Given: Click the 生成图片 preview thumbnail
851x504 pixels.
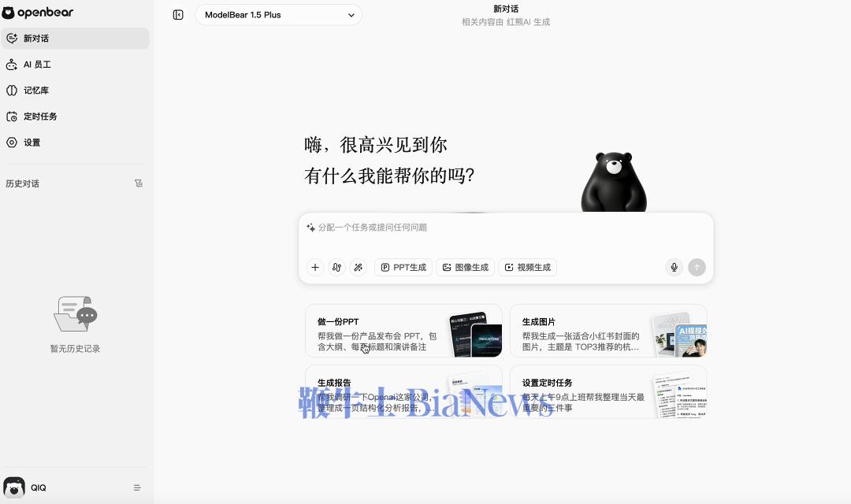Looking at the screenshot, I should click(x=679, y=334).
